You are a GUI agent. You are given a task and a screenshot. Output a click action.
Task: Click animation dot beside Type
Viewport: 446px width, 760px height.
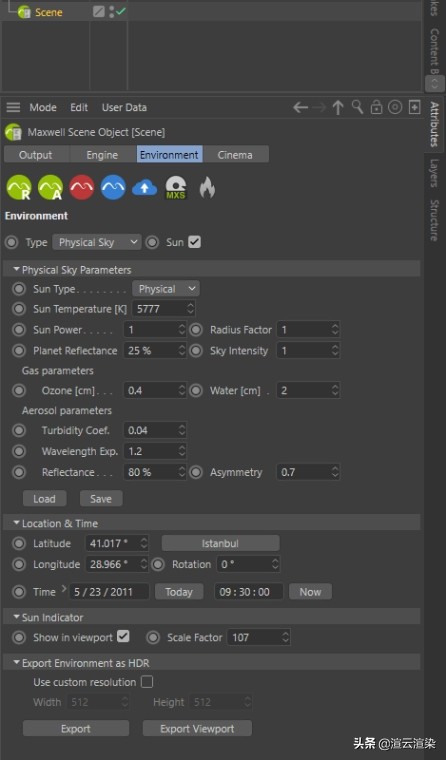(12, 242)
